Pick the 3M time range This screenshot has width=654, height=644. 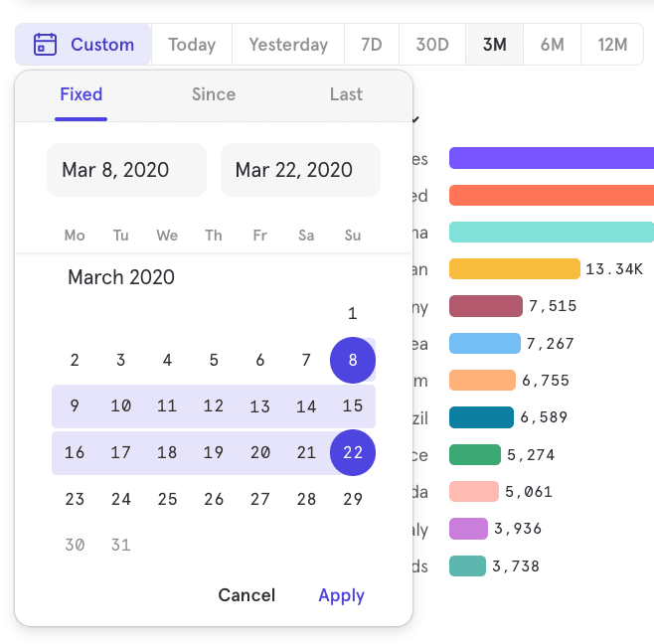tap(494, 45)
